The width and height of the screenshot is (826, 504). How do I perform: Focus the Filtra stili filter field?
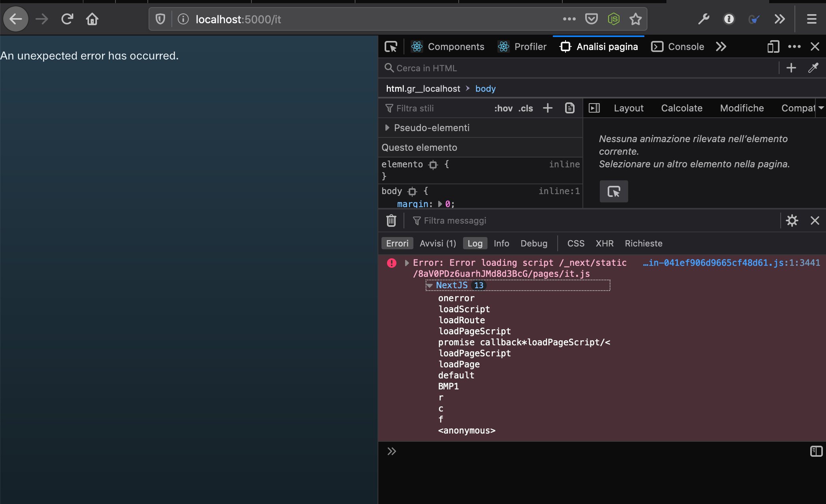[435, 108]
